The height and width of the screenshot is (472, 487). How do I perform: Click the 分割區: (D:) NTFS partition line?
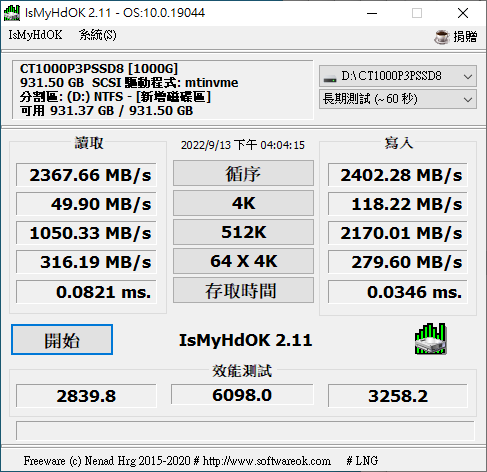pos(115,97)
